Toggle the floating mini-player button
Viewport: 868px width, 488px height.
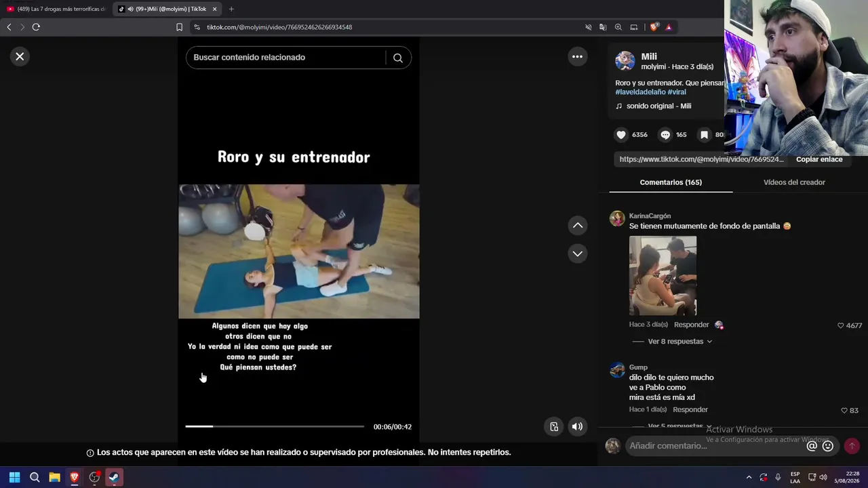(x=554, y=426)
